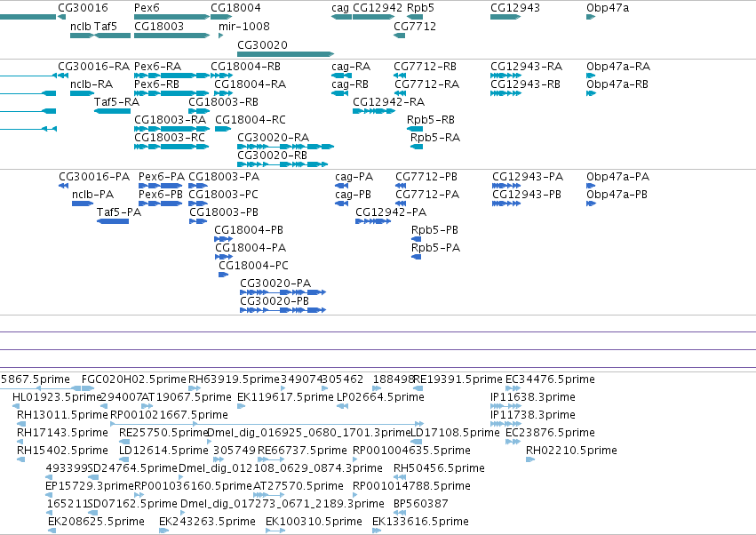Select the CG12943-PA protein label
Image resolution: width=756 pixels, height=535 pixels.
point(528,177)
